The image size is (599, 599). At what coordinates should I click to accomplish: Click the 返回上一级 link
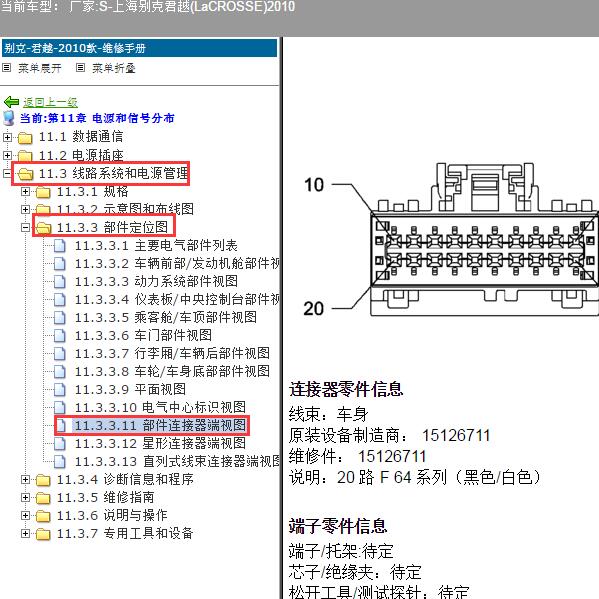[50, 102]
